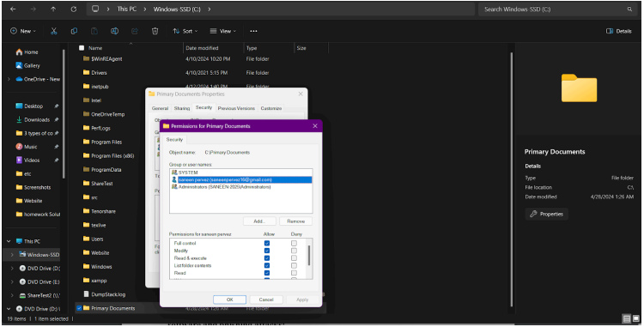Click the file list vertical scrollbar
Image resolution: width=644 pixels, height=327 pixels.
click(x=511, y=179)
